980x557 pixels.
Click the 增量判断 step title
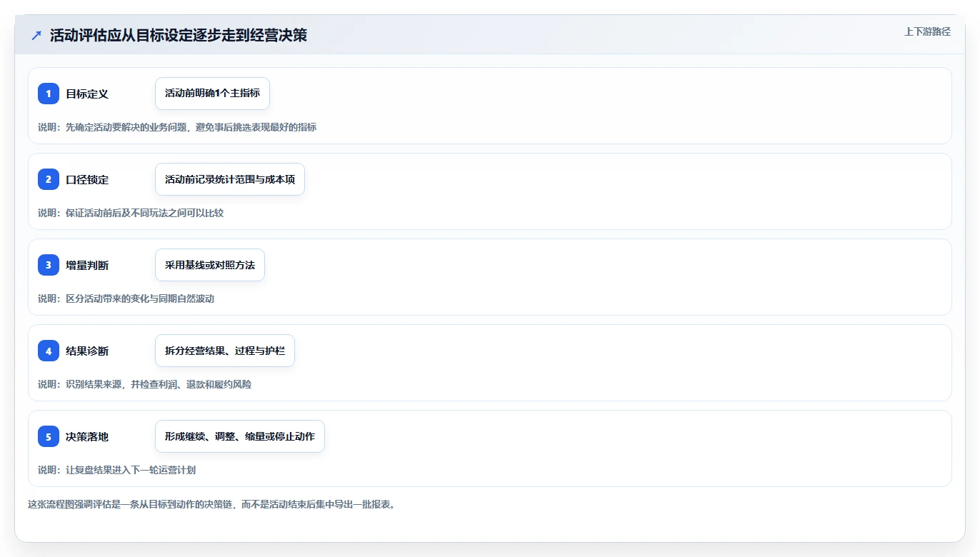87,265
